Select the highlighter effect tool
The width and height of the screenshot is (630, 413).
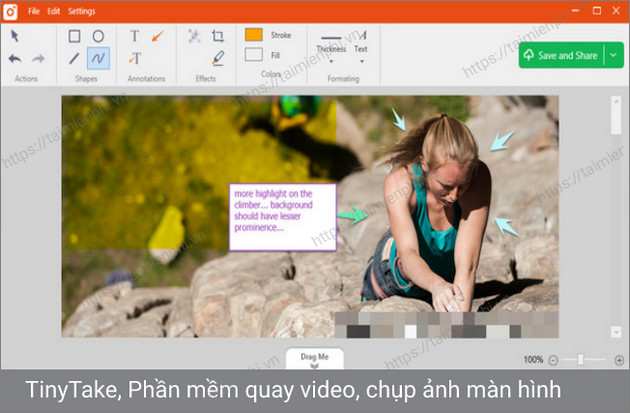coord(218,59)
